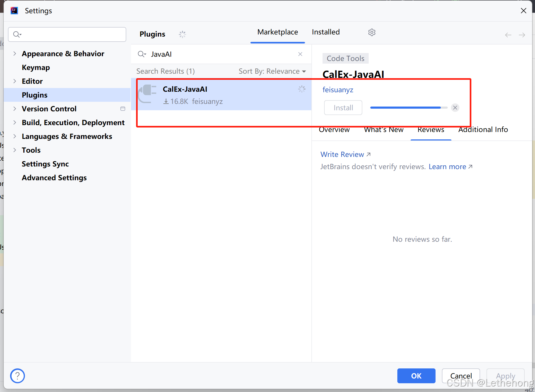Viewport: 535px width, 392px height.
Task: Click the '16.8K' download count
Action: click(x=179, y=102)
